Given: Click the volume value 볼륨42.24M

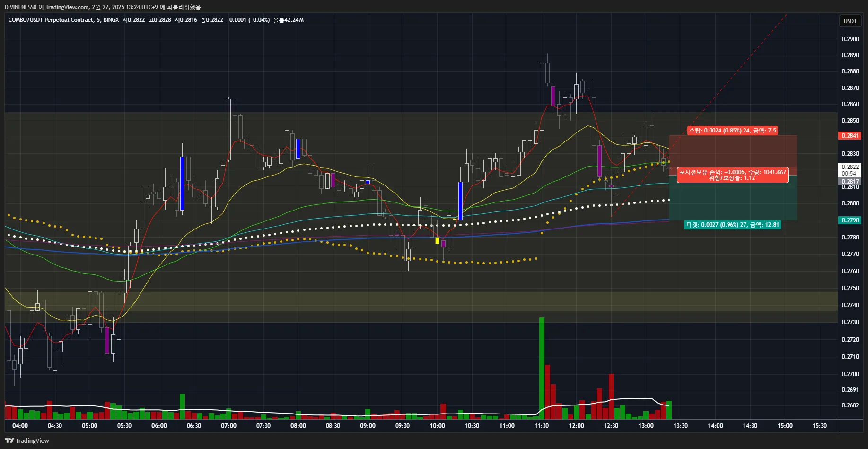Looking at the screenshot, I should (289, 20).
